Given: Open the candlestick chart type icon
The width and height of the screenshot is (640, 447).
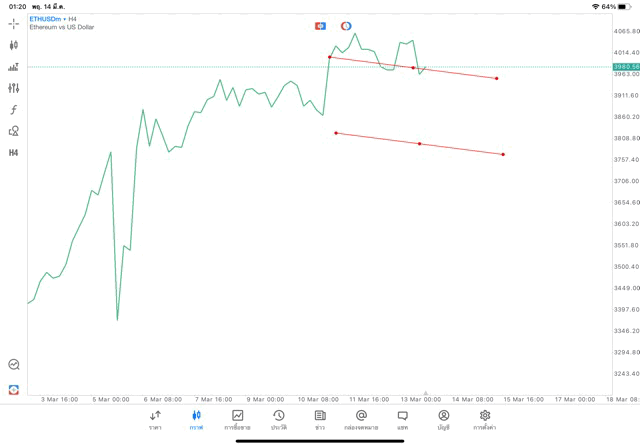Looking at the screenshot, I should [x=14, y=45].
